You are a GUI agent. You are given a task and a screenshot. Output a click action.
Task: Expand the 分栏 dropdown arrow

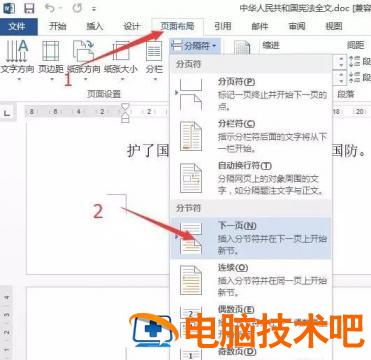click(155, 79)
